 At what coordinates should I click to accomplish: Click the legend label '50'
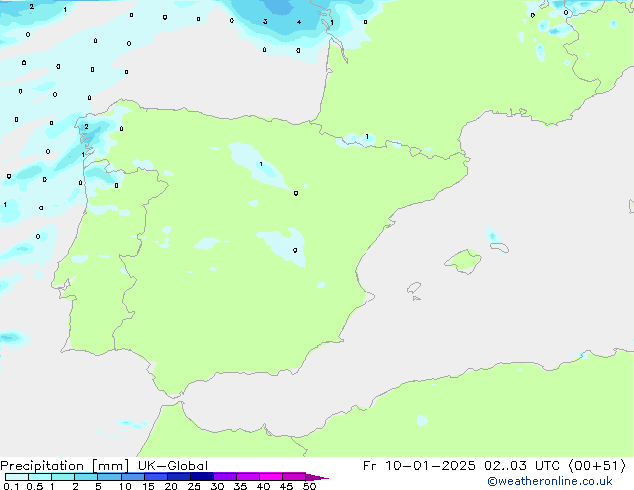(x=310, y=486)
